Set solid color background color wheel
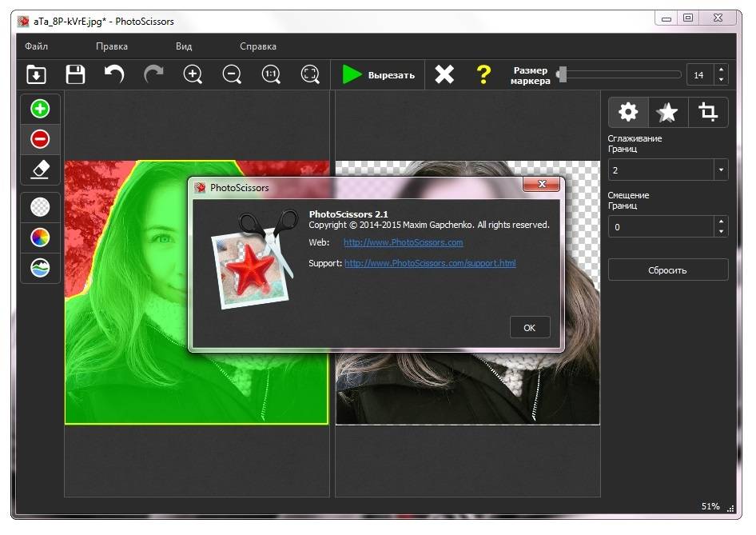 pyautogui.click(x=40, y=238)
